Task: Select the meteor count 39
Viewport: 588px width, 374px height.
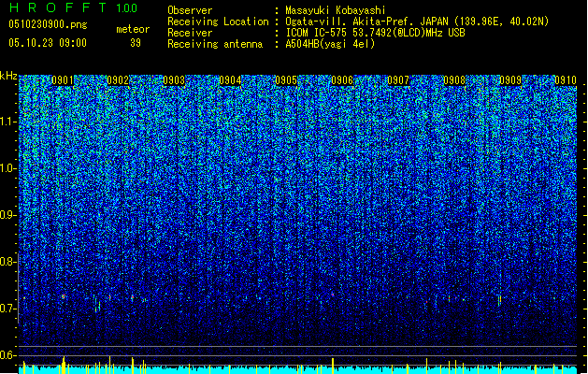Action: pyautogui.click(x=136, y=43)
